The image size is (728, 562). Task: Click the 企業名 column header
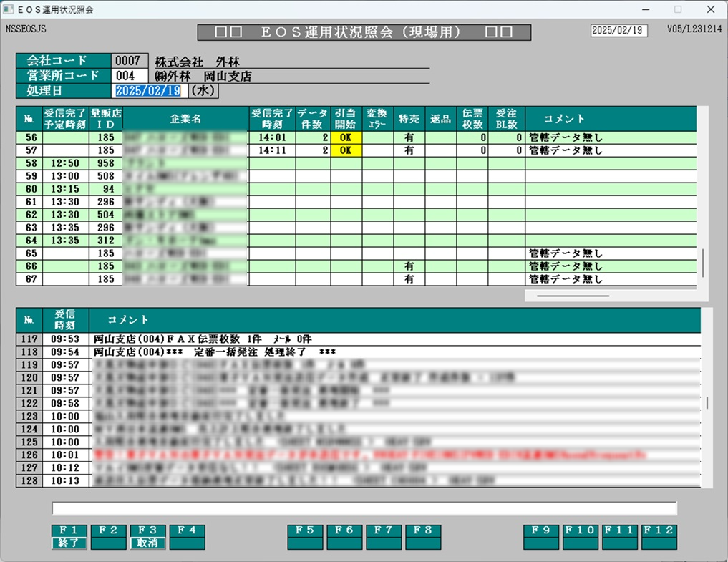pos(185,119)
